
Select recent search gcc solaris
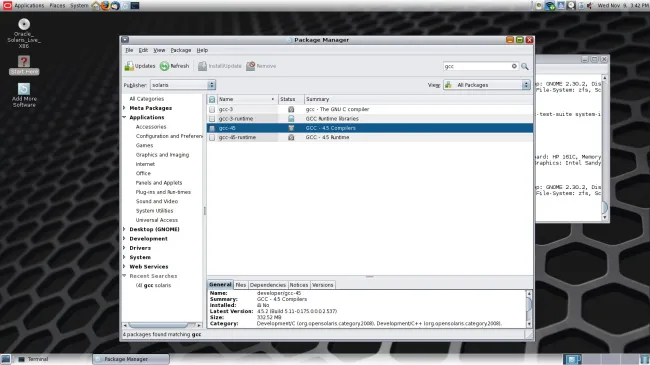[153, 285]
